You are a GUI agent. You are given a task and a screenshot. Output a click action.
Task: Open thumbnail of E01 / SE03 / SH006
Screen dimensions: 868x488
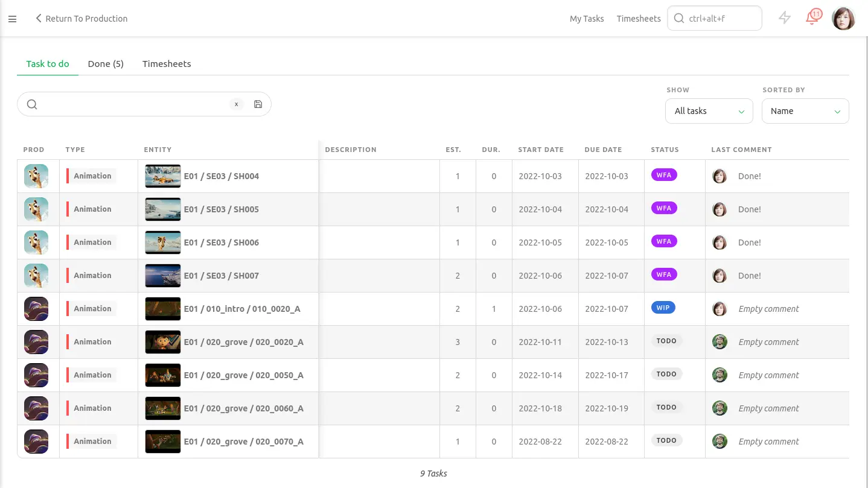(x=163, y=242)
